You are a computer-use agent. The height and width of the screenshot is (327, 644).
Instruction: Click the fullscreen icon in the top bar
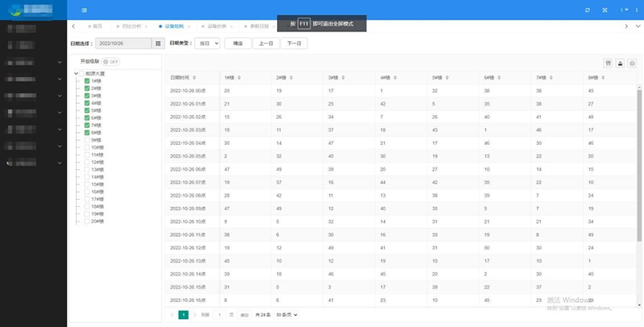click(606, 10)
